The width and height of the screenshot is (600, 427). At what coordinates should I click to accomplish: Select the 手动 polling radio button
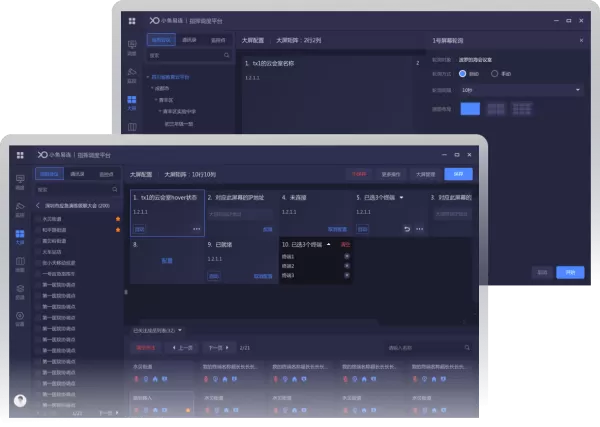pyautogui.click(x=494, y=73)
